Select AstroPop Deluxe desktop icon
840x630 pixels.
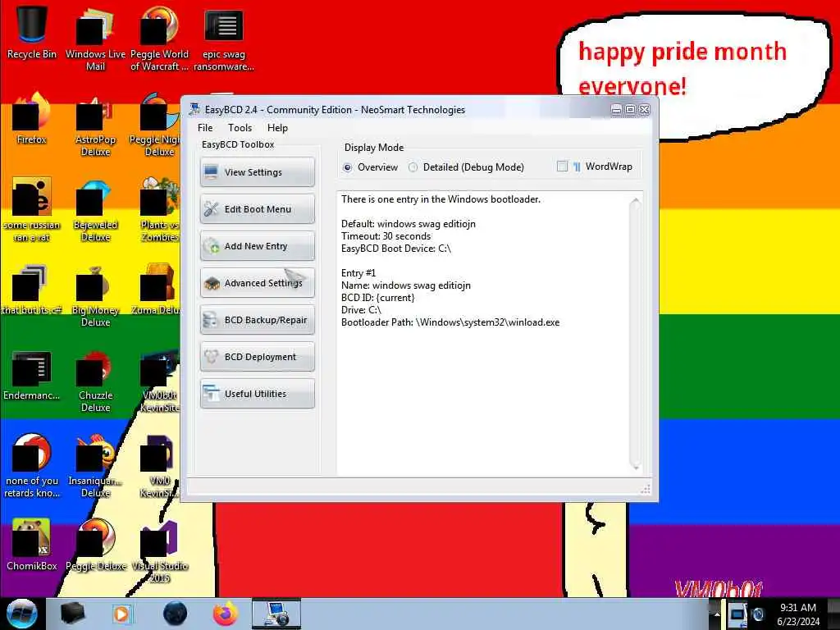tap(95, 125)
